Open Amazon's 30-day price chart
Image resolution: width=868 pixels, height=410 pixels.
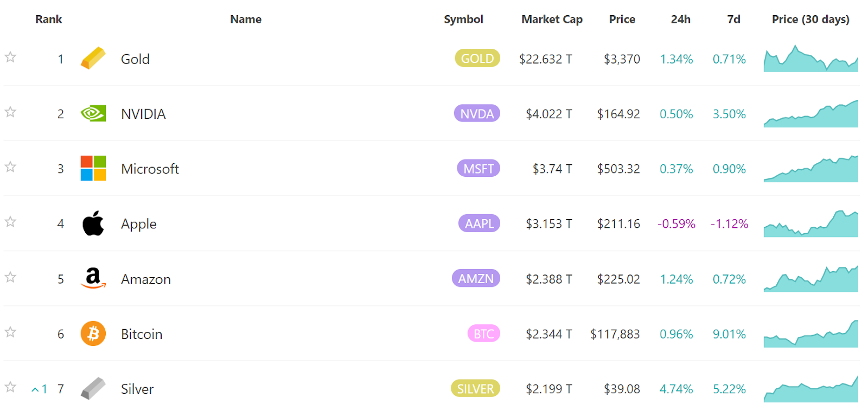pyautogui.click(x=810, y=278)
